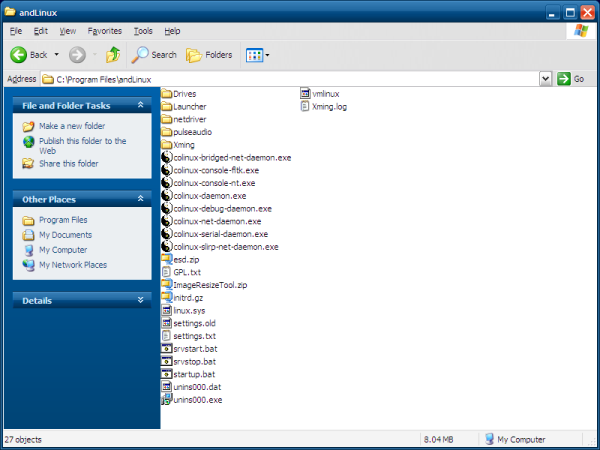This screenshot has width=600, height=450.
Task: Select colinux-bridged-net-daemon.exe icon
Action: (x=166, y=157)
